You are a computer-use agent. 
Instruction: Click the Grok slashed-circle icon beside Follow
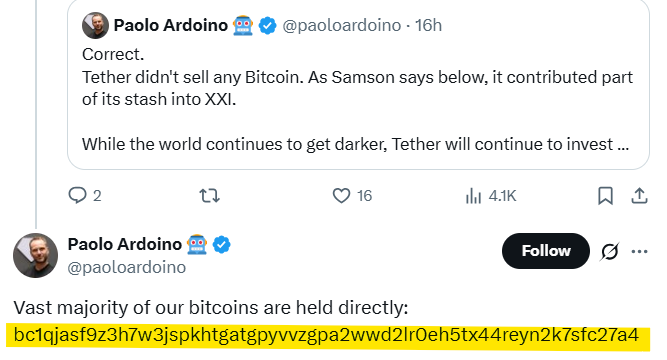point(610,251)
